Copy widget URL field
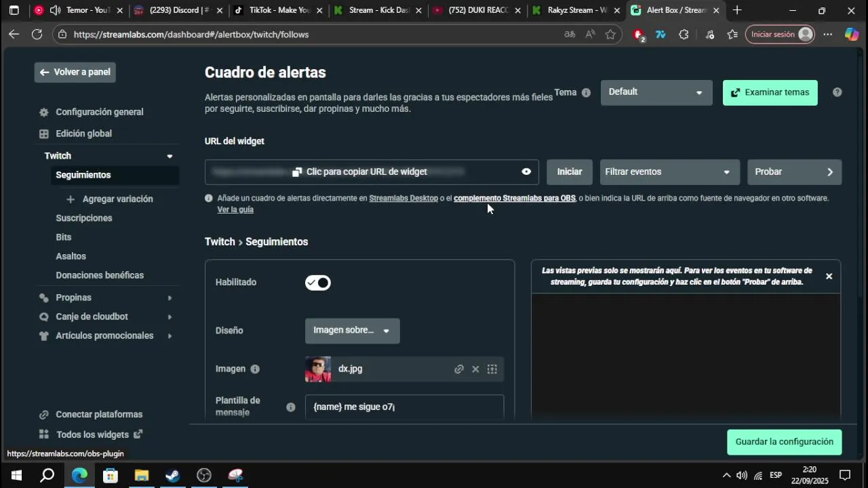 click(x=372, y=172)
